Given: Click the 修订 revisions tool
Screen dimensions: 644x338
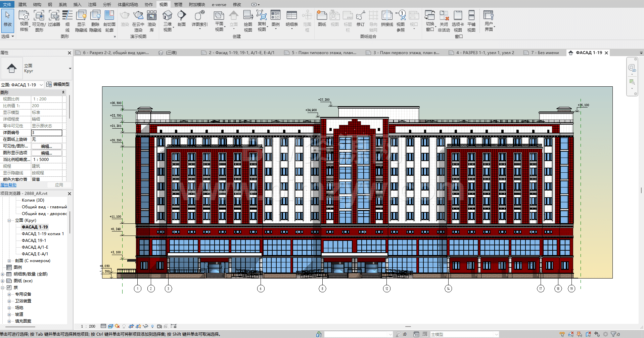Looking at the screenshot, I should [x=360, y=18].
